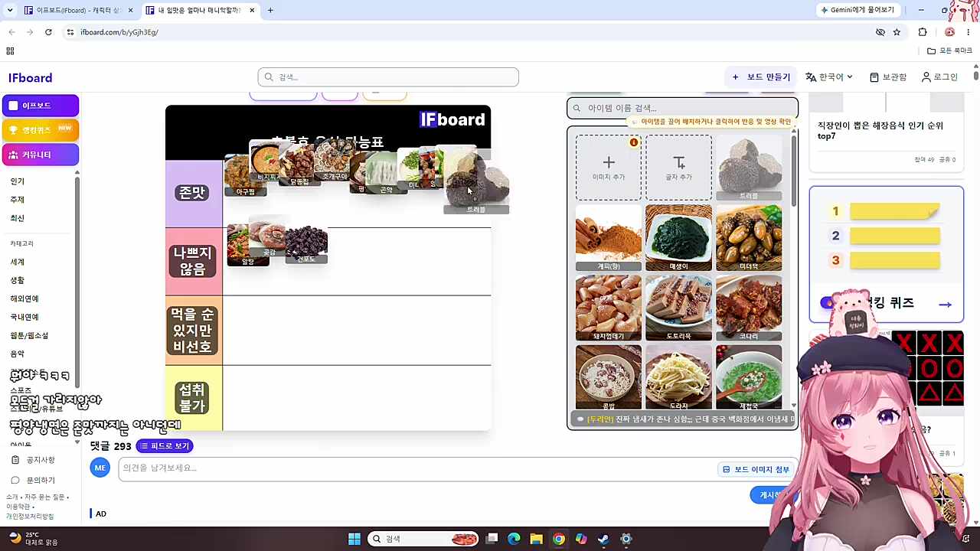Open the Windows Start menu

(x=354, y=539)
